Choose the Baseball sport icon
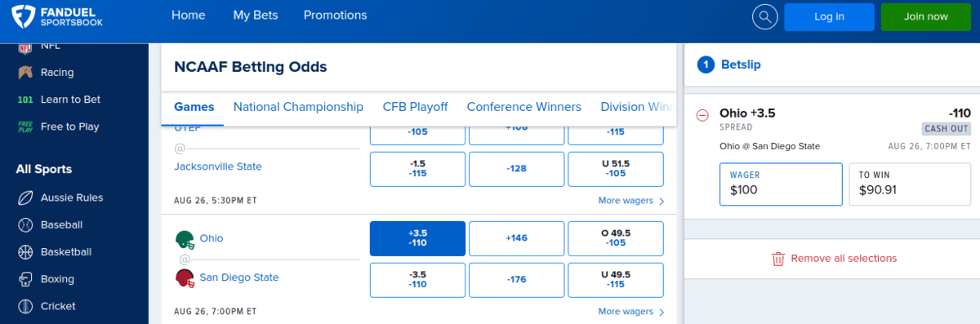The image size is (980, 324). click(x=24, y=224)
